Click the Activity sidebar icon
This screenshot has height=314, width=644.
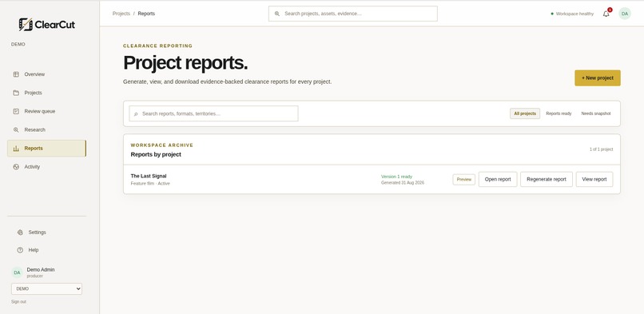16,167
